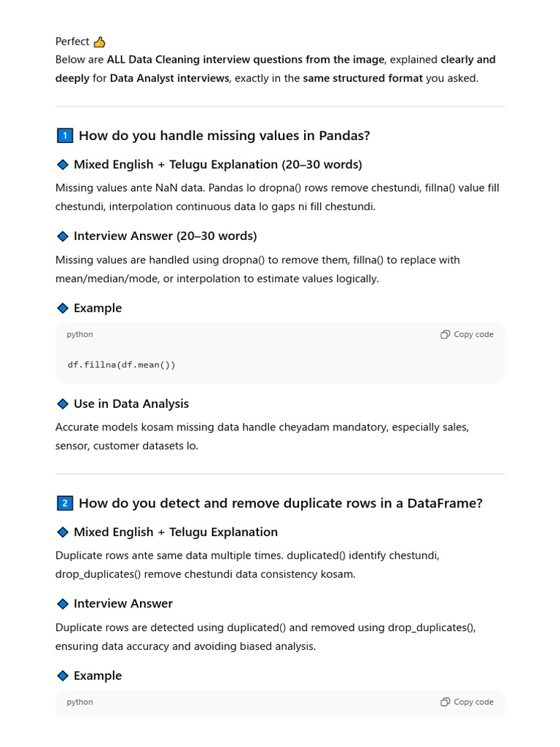The image size is (560, 747).
Task: Click the df.fillna(df.mean()) code line
Action: click(x=121, y=365)
